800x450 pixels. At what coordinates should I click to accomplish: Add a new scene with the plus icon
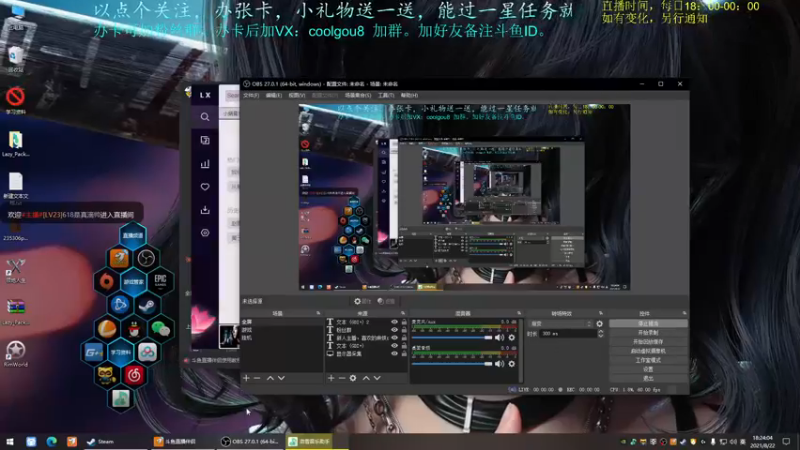click(246, 378)
